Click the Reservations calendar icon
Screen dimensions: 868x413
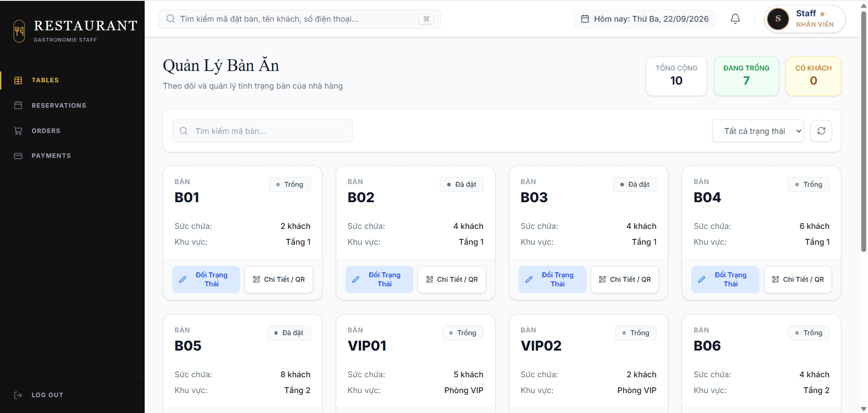(x=18, y=105)
